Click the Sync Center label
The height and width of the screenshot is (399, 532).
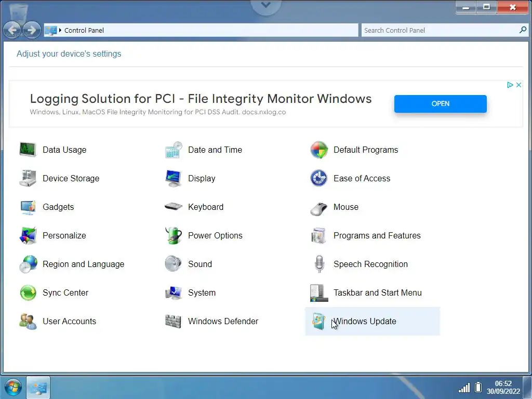pos(65,293)
